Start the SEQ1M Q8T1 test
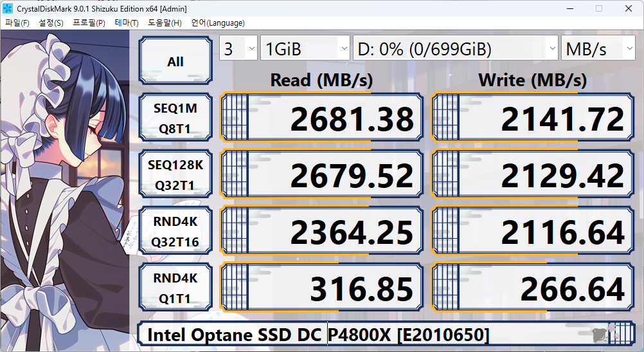 [x=175, y=118]
